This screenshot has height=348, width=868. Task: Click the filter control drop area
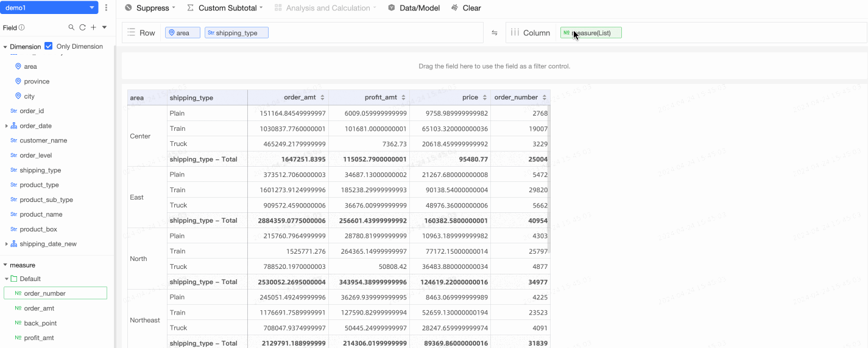pyautogui.click(x=494, y=66)
